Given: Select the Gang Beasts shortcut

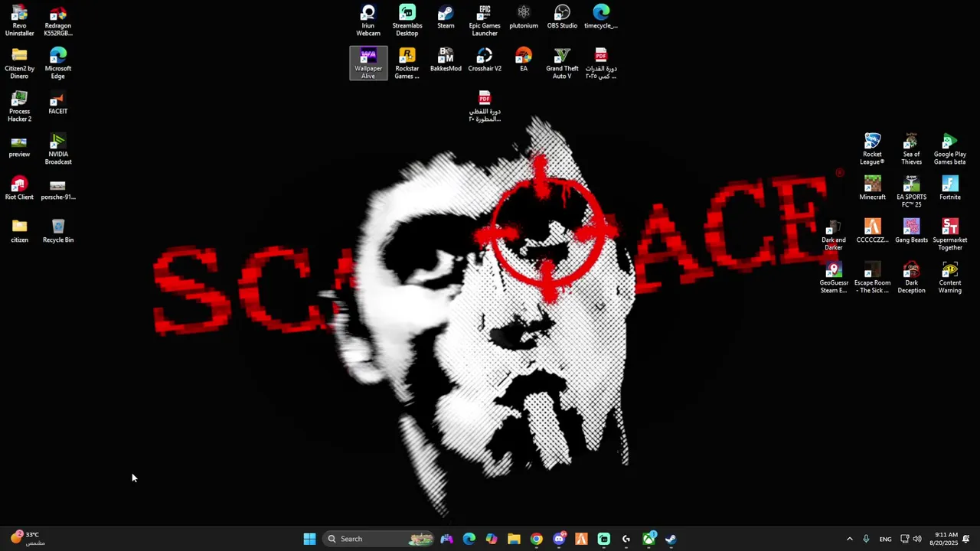Looking at the screenshot, I should pos(911,231).
